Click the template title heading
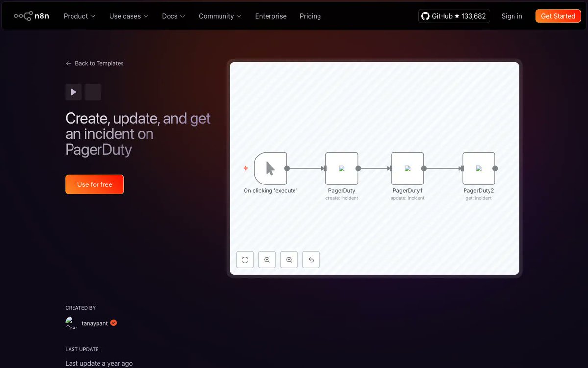588x368 pixels. point(138,134)
